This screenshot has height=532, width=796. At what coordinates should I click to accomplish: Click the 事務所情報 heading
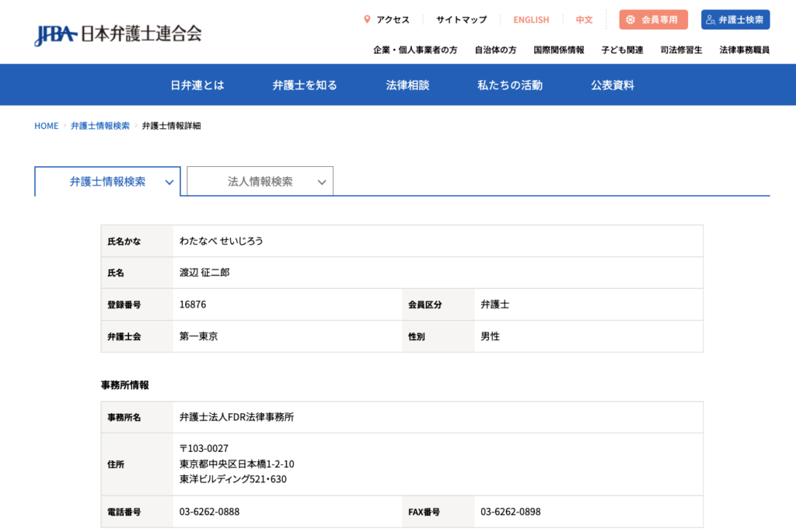tap(125, 385)
